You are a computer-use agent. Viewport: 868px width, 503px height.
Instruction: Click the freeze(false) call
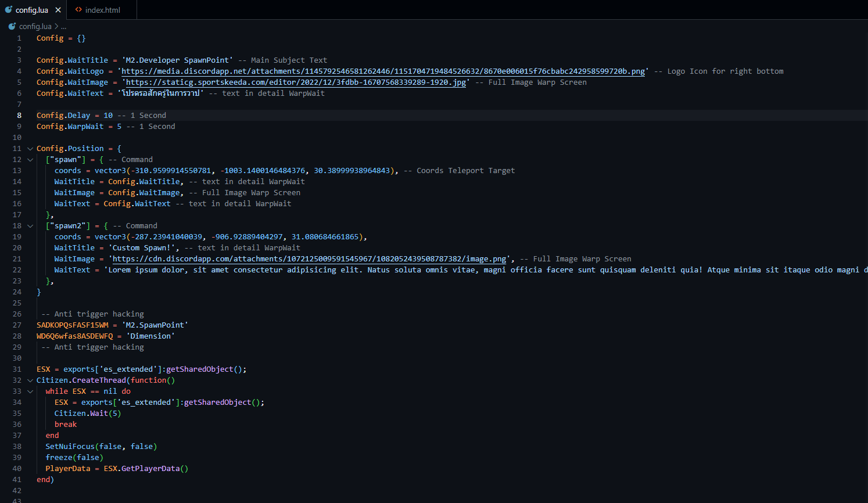pos(74,458)
